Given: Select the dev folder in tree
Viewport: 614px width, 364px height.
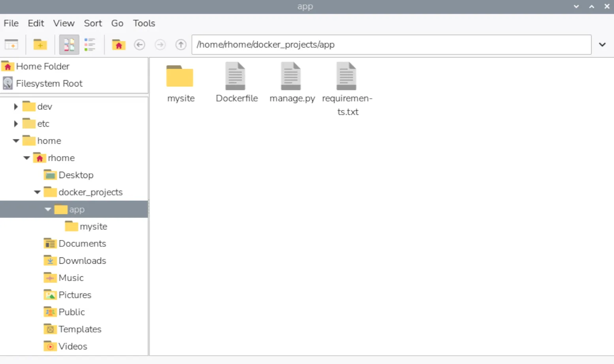Looking at the screenshot, I should pos(37,107).
